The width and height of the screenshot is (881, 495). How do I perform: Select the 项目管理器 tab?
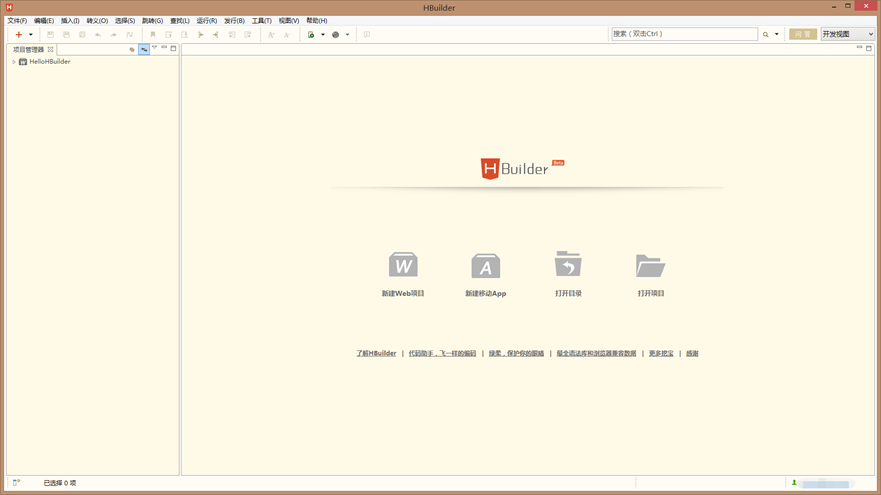[x=28, y=49]
